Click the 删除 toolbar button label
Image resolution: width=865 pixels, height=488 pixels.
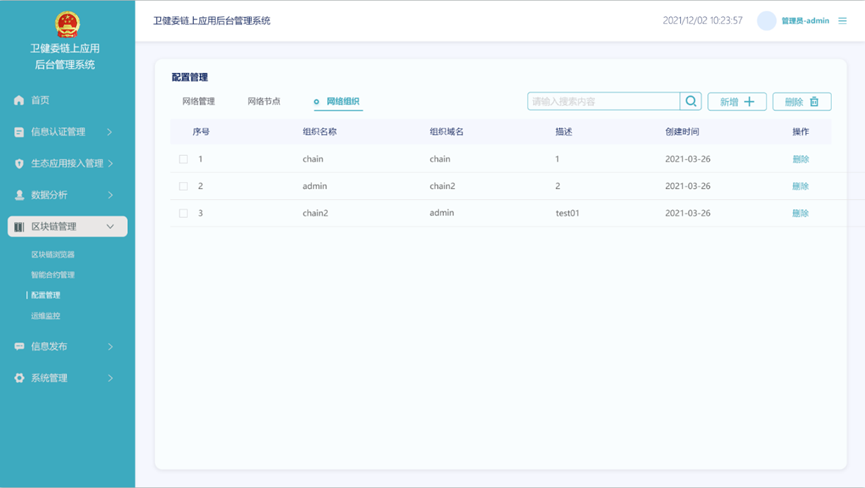click(794, 101)
